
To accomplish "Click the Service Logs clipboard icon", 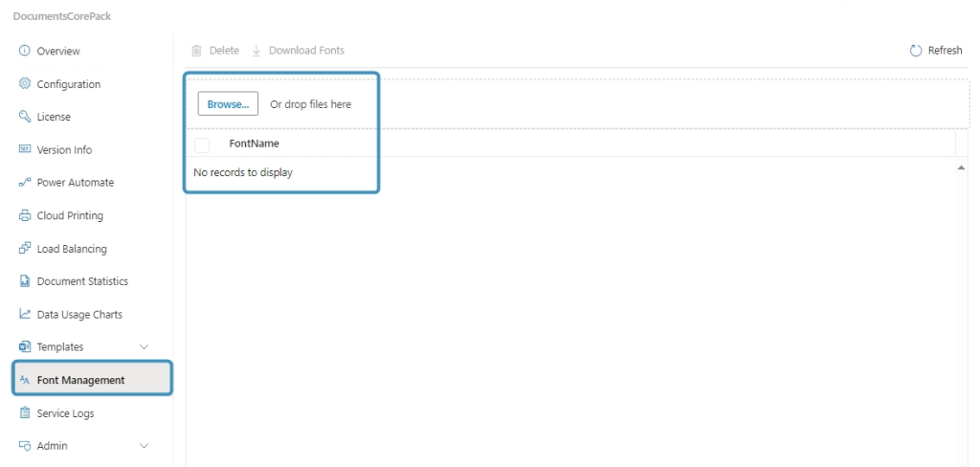I will tap(24, 412).
